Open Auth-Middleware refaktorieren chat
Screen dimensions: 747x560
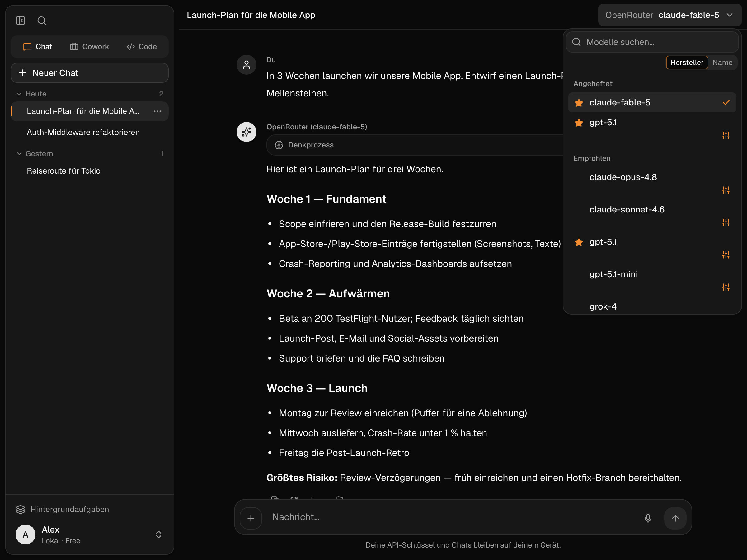tap(90, 132)
